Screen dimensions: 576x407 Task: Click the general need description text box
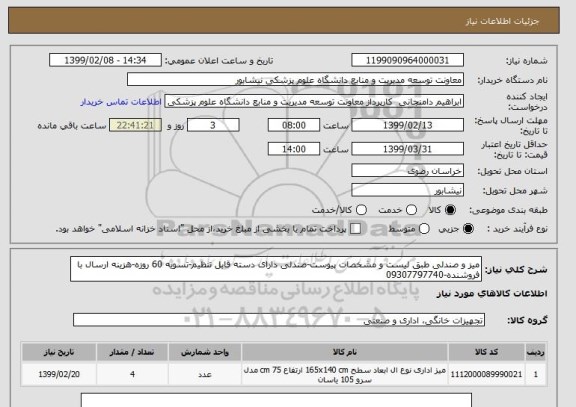tap(276, 269)
